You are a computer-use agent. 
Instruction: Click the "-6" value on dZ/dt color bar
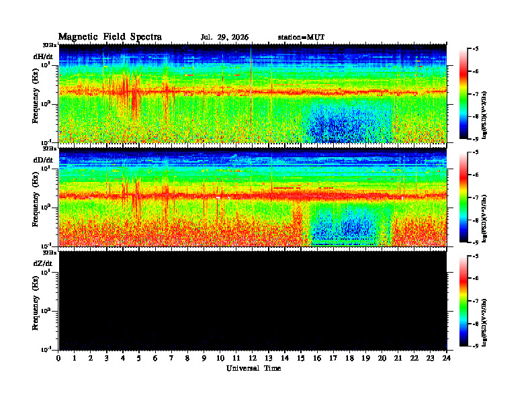[x=475, y=279]
